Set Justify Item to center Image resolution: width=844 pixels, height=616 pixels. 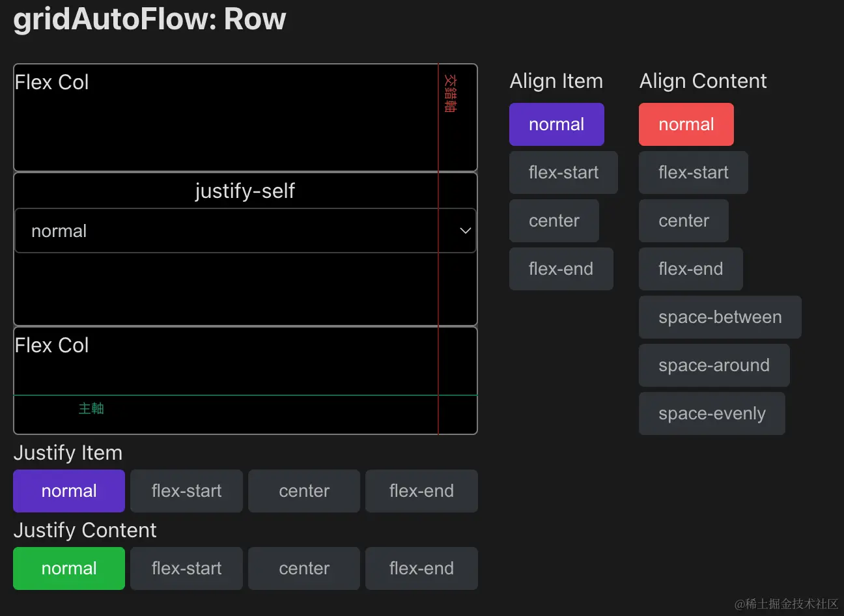[304, 491]
